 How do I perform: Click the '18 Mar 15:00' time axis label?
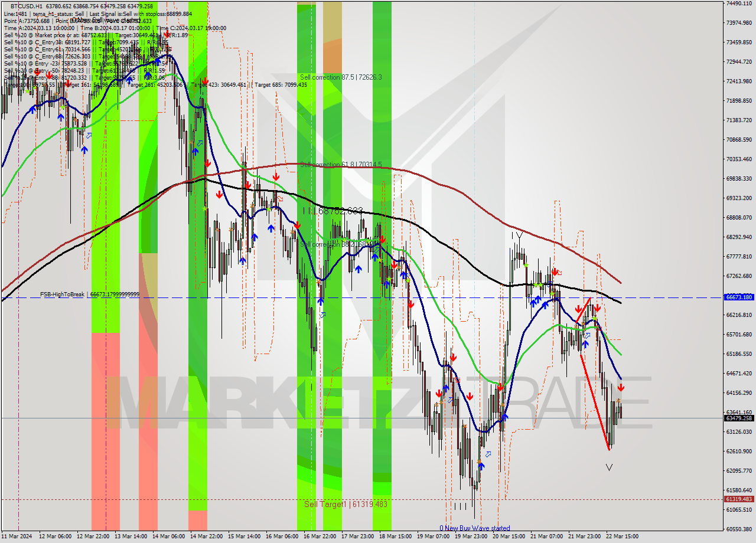pos(395,537)
